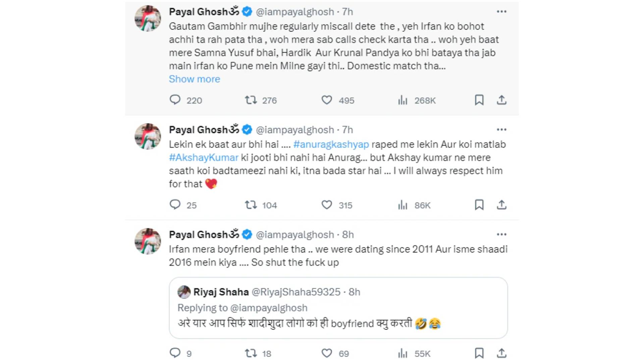Share the first tweet
Viewport: 644px width, 362px height.
(501, 100)
